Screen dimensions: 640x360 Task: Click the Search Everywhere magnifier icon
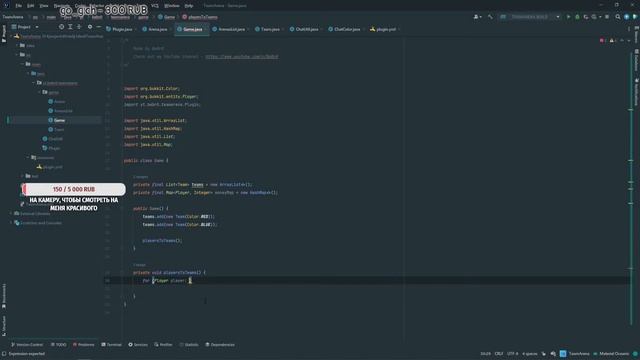tap(618, 17)
